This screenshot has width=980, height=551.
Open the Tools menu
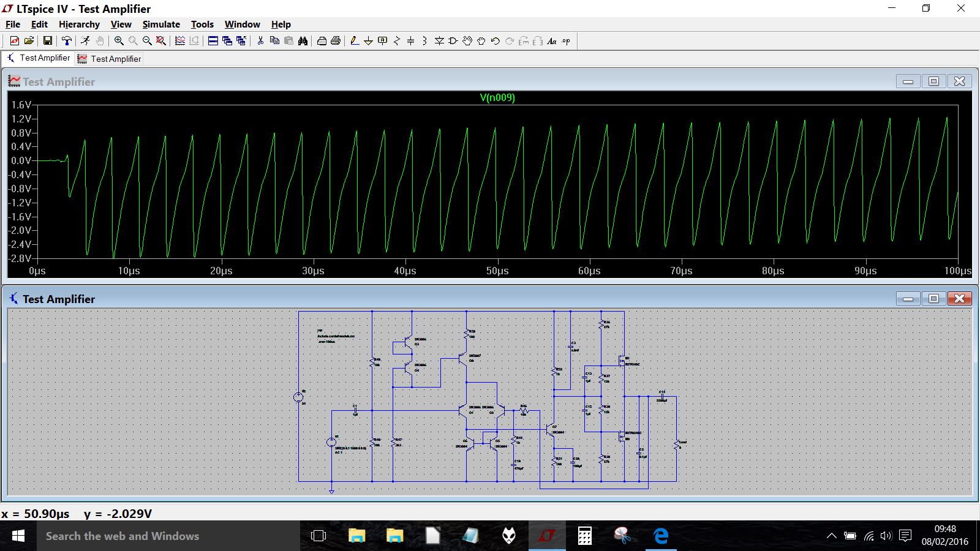202,24
